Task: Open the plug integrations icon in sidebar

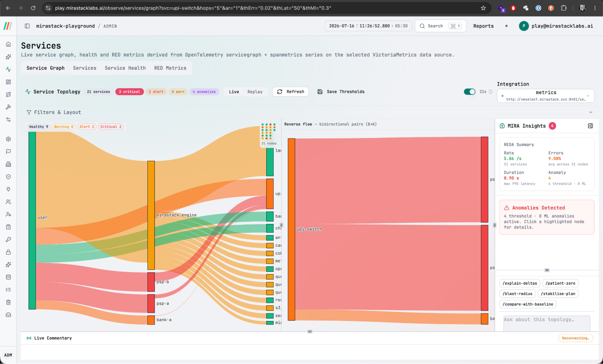Action: pyautogui.click(x=8, y=189)
